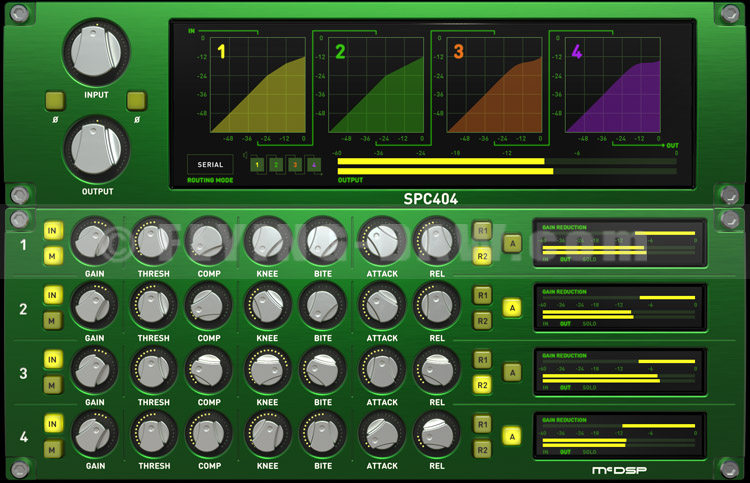The width and height of the screenshot is (750, 483).
Task: Toggle M mute button for band 3
Action: tap(53, 385)
